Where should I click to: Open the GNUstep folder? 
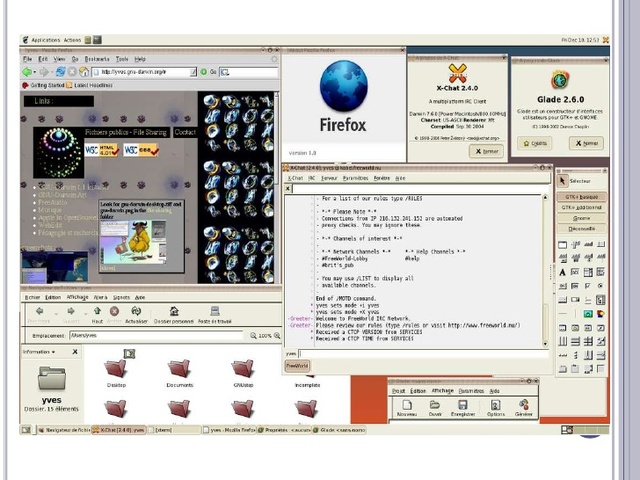[243, 373]
